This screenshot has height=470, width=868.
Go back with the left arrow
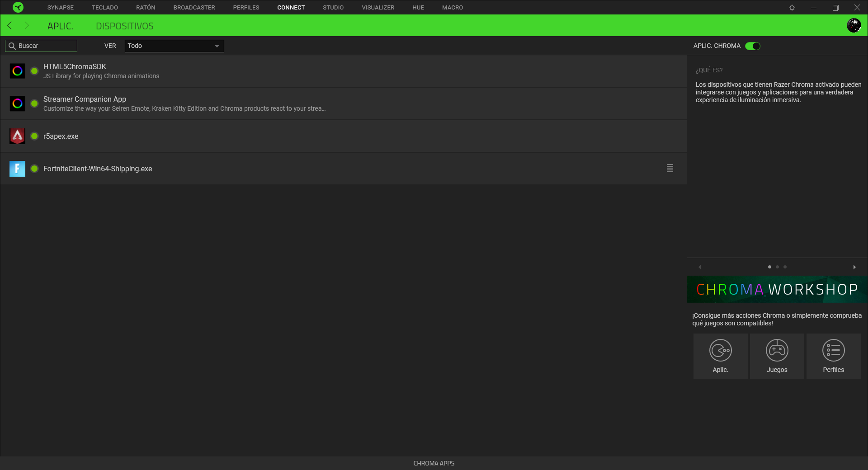(x=10, y=26)
